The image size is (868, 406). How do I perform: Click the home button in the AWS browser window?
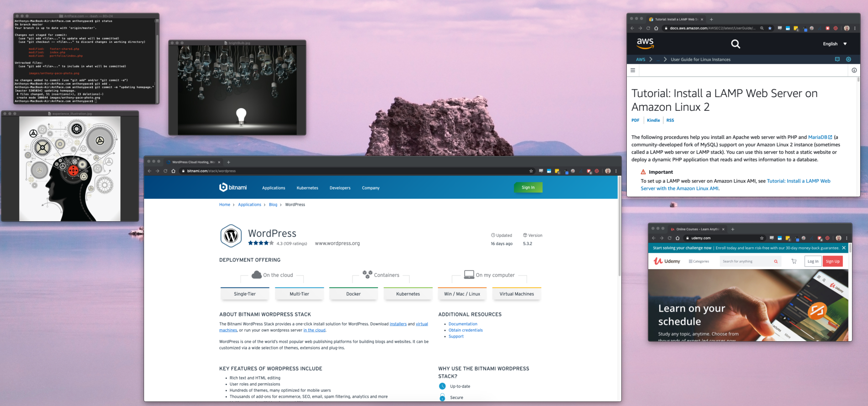click(656, 28)
